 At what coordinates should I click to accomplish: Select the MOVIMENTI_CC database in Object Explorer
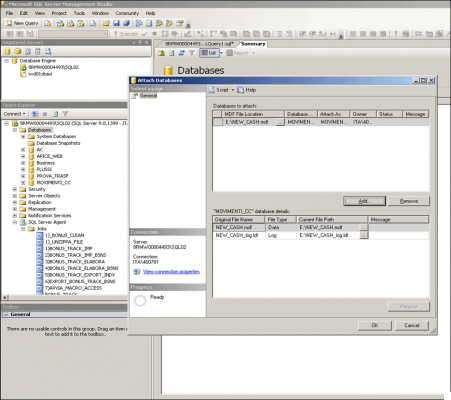[53, 183]
